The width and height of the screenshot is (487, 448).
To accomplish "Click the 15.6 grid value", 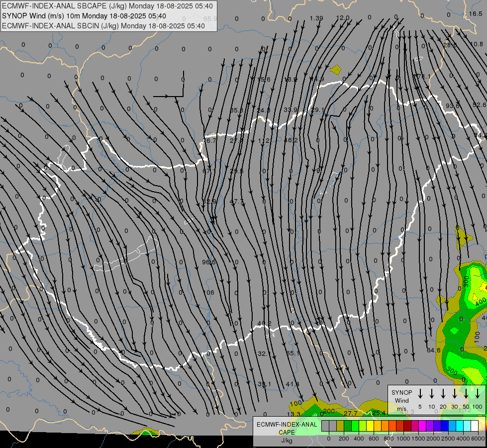I will pyautogui.click(x=263, y=80).
